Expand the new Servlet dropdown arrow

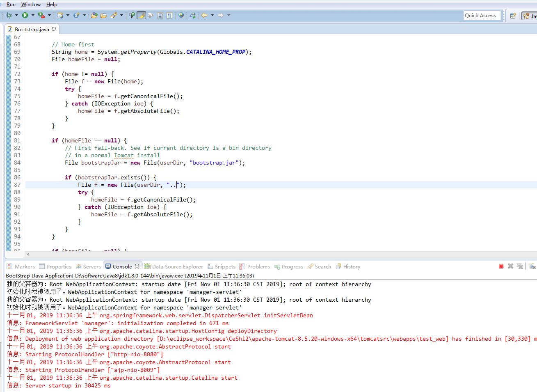click(x=84, y=15)
